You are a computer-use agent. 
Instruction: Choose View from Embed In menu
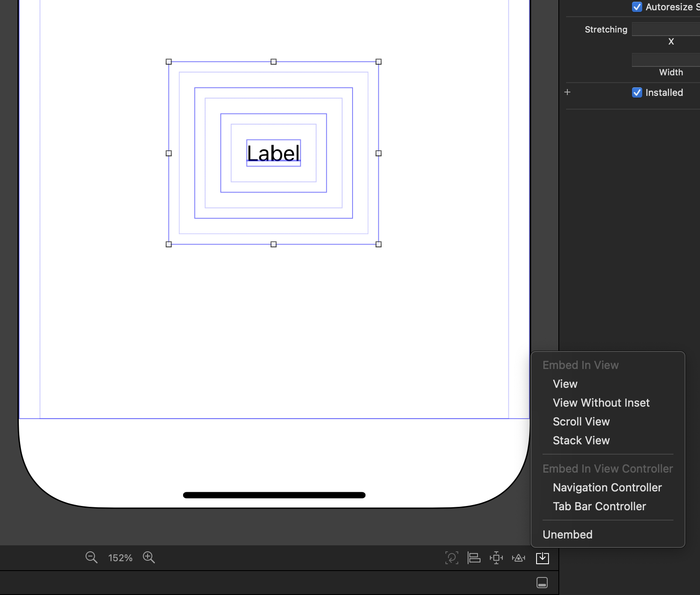[x=565, y=384]
